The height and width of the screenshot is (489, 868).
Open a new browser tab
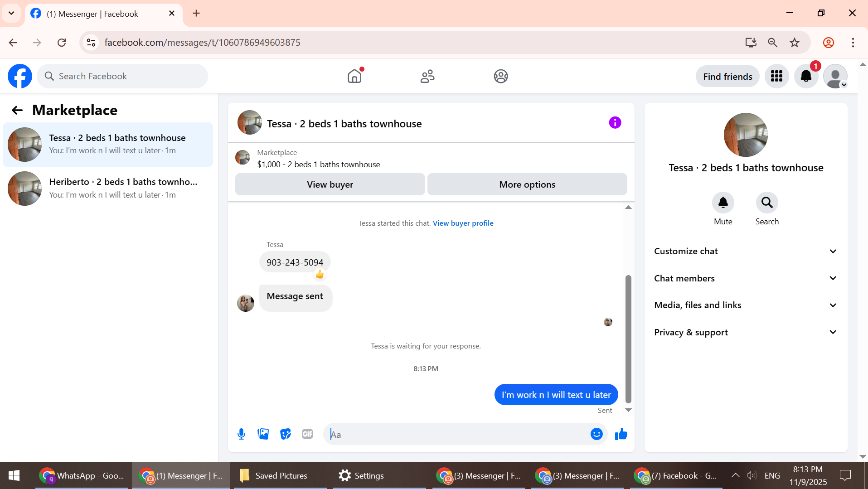pyautogui.click(x=196, y=14)
